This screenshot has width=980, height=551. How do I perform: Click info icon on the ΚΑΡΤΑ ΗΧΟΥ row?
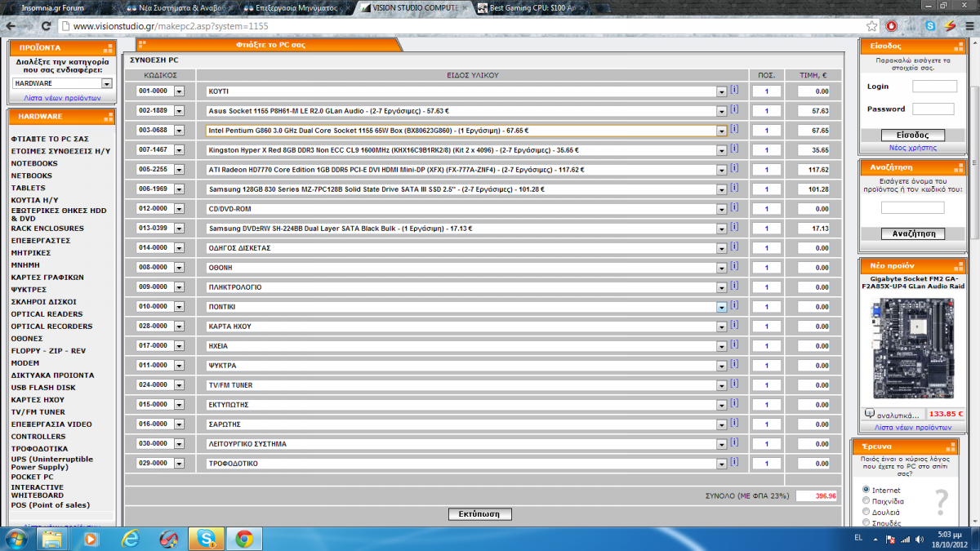tap(734, 326)
